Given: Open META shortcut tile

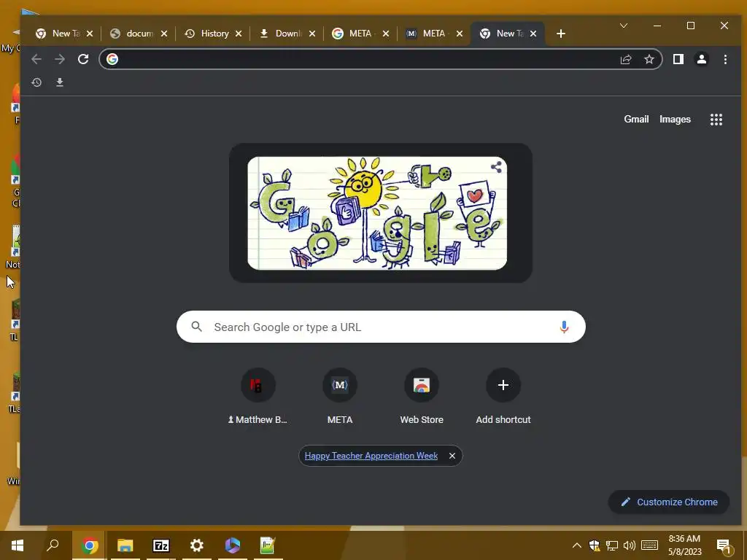Looking at the screenshot, I should (340, 396).
